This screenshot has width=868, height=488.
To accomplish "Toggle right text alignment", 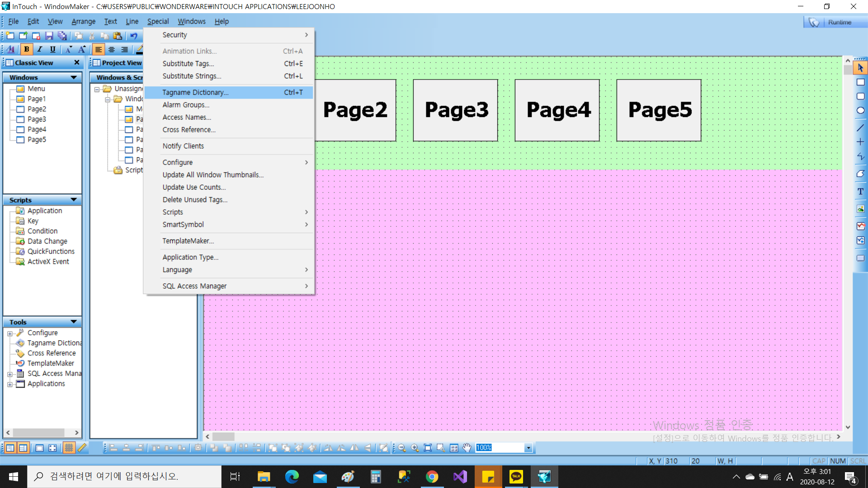I will pos(125,50).
